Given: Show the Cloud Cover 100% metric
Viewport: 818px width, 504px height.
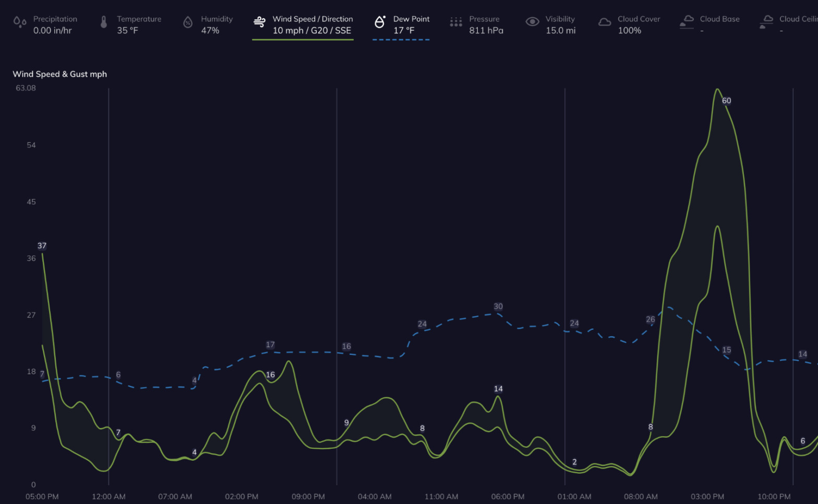Looking at the screenshot, I should tap(639, 24).
